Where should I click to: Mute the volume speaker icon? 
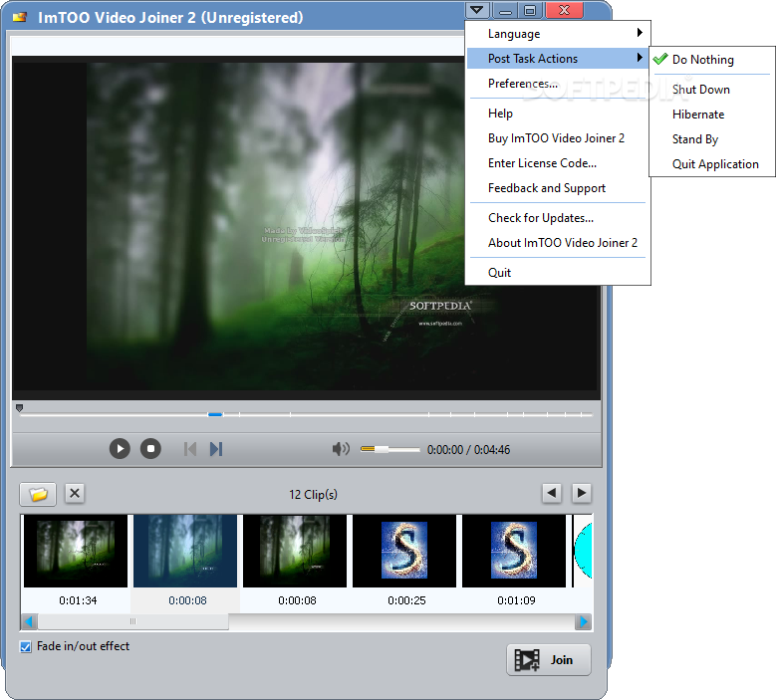[x=341, y=449]
